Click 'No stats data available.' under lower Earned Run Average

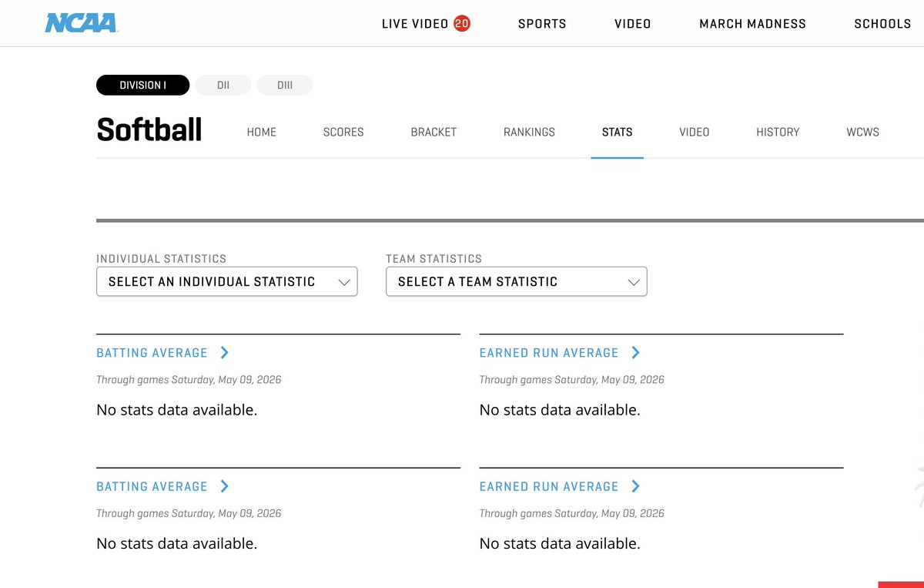(560, 543)
